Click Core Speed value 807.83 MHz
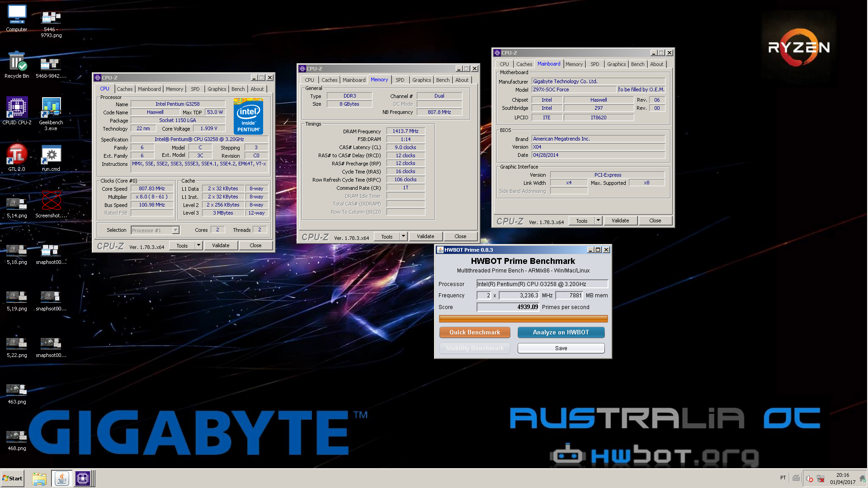 (152, 188)
